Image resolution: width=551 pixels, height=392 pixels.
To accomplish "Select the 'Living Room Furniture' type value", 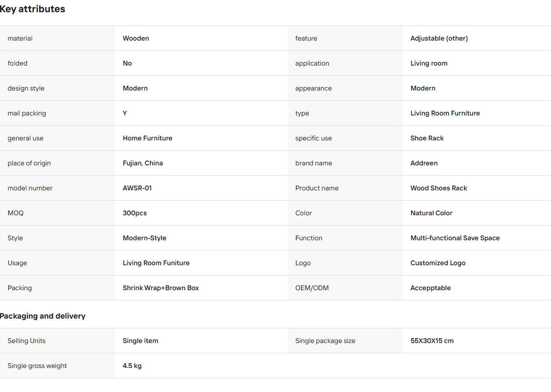I will pyautogui.click(x=445, y=113).
